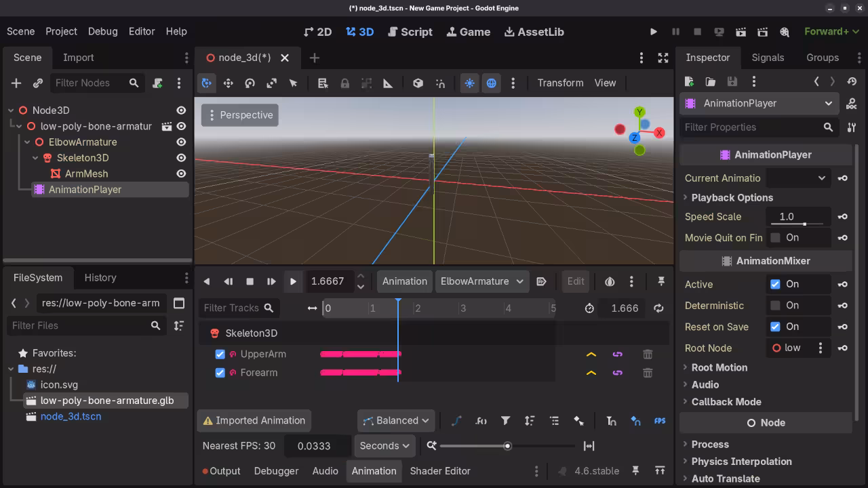Hide the Skeleton3D node with its eye toggle
868x488 pixels.
point(180,158)
